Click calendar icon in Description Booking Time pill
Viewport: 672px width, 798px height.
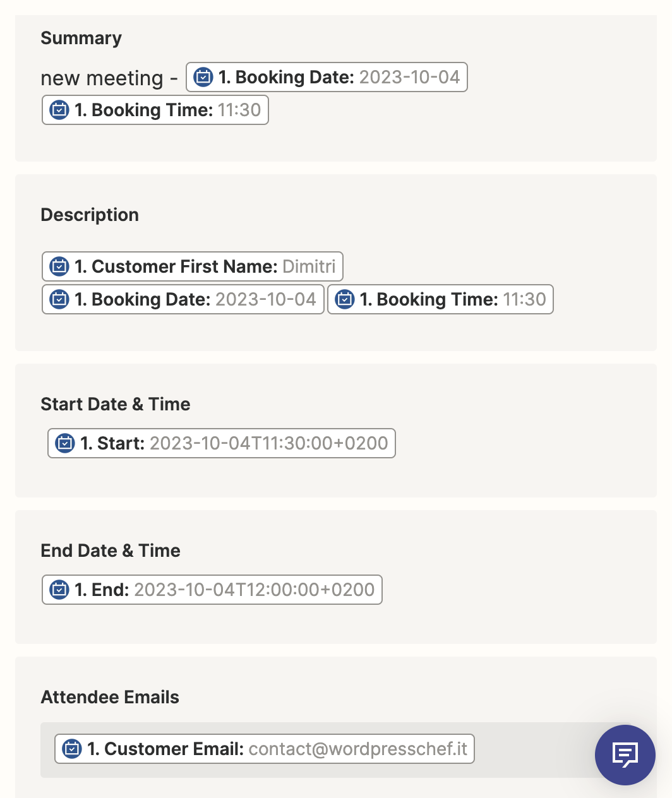(345, 299)
